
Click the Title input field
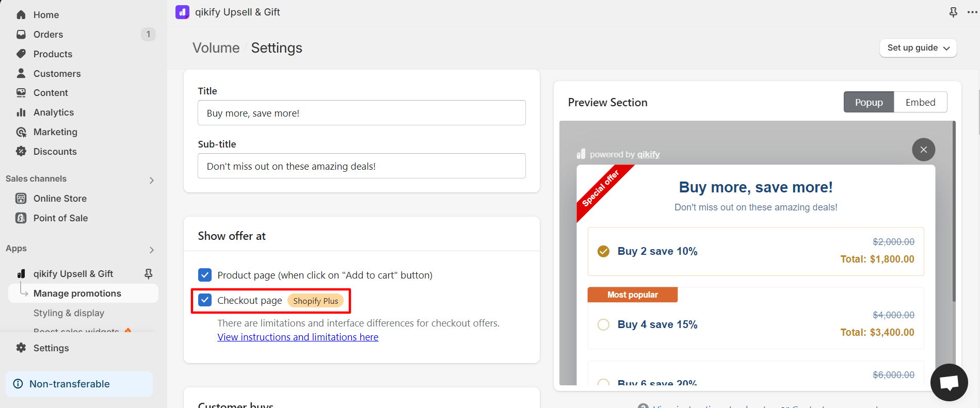(x=361, y=112)
